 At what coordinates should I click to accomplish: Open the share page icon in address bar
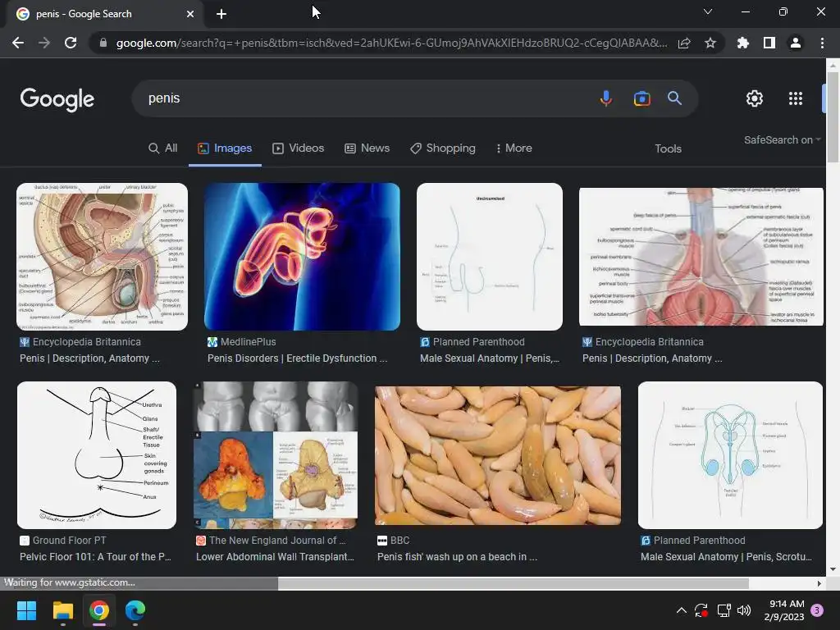pyautogui.click(x=684, y=43)
